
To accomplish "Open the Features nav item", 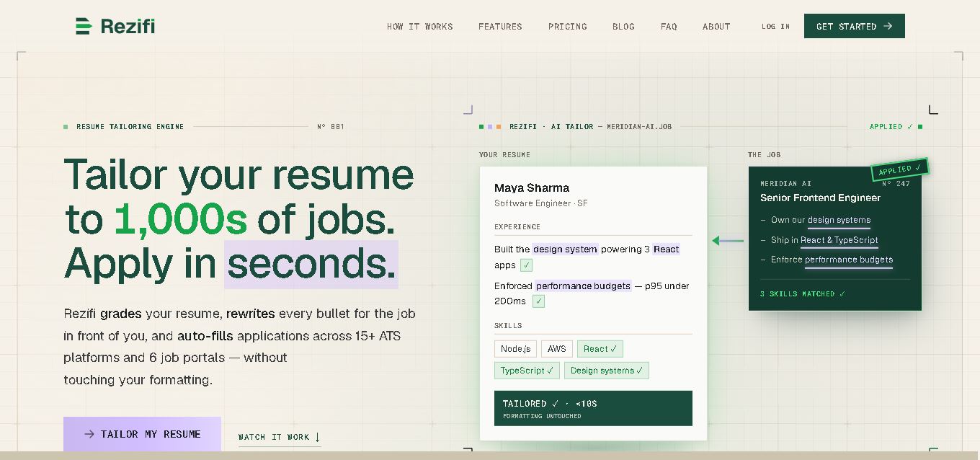I will 500,27.
